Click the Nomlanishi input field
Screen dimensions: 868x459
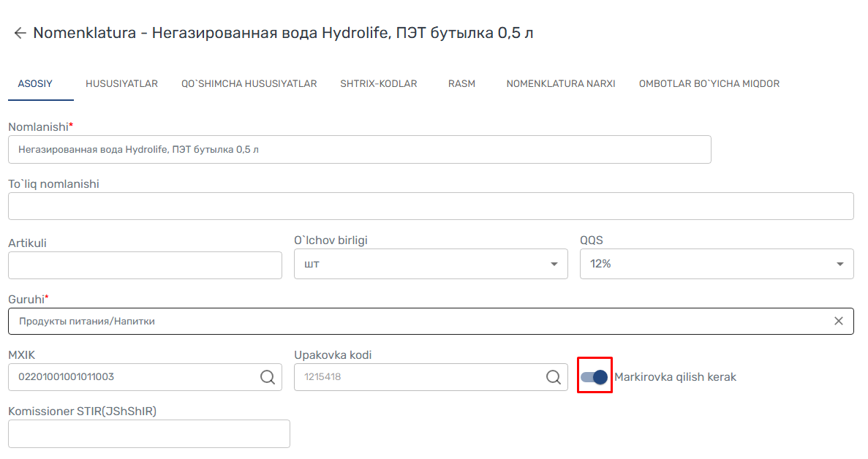pyautogui.click(x=360, y=150)
